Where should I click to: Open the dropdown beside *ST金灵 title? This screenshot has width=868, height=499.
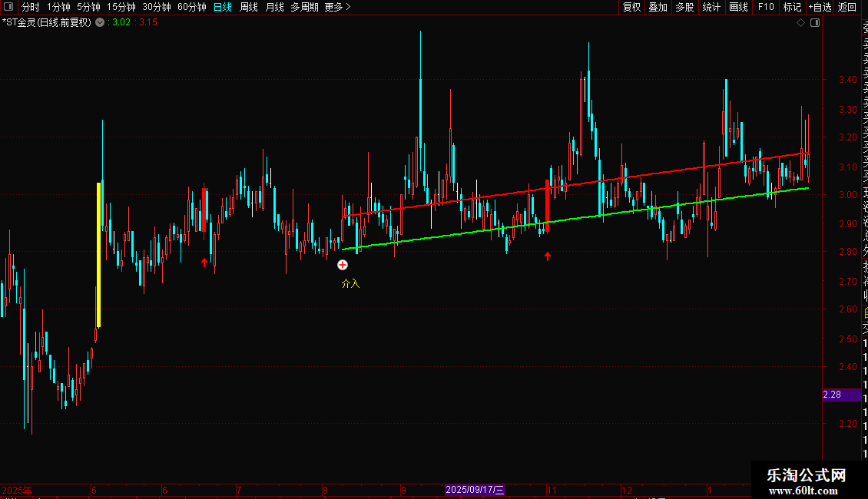(x=100, y=22)
